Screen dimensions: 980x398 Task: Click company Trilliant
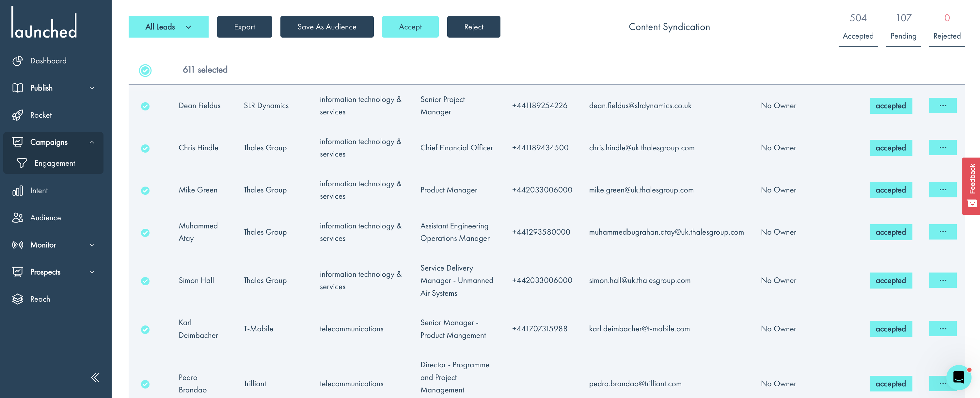pos(255,384)
